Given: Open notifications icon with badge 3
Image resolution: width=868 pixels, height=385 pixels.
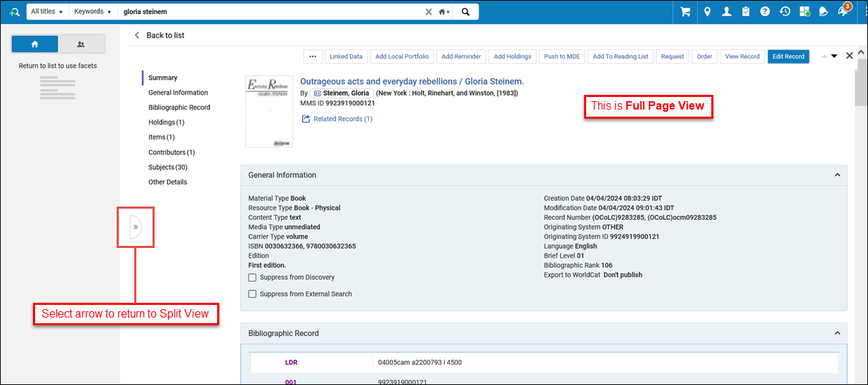Looking at the screenshot, I should pyautogui.click(x=843, y=11).
